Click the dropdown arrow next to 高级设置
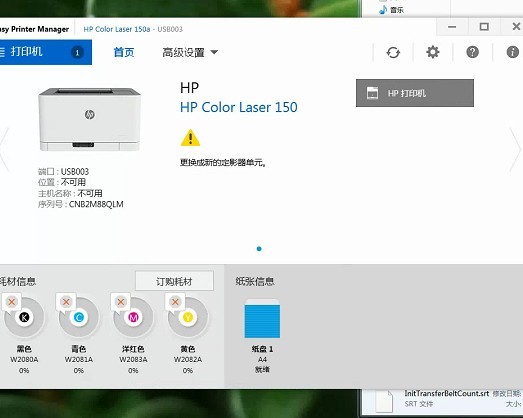 (214, 52)
